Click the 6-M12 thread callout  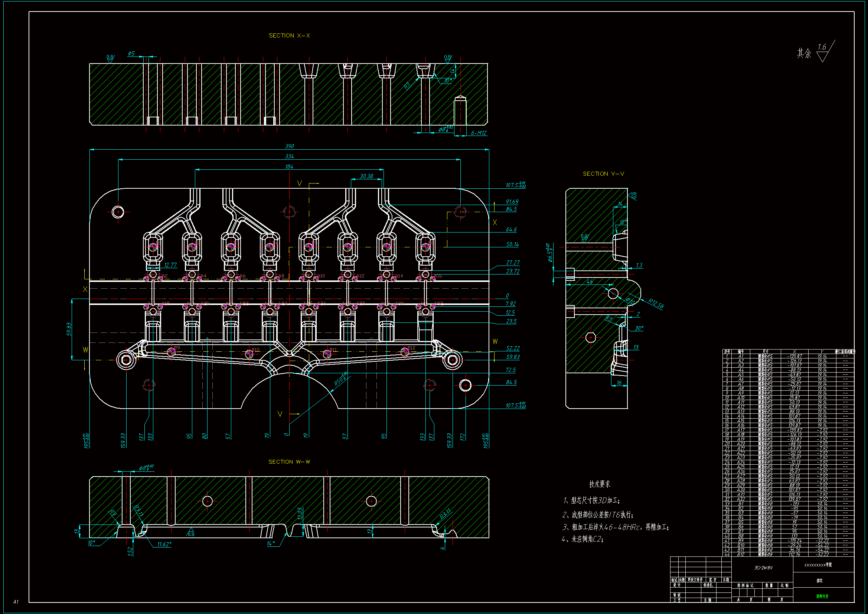pos(479,133)
